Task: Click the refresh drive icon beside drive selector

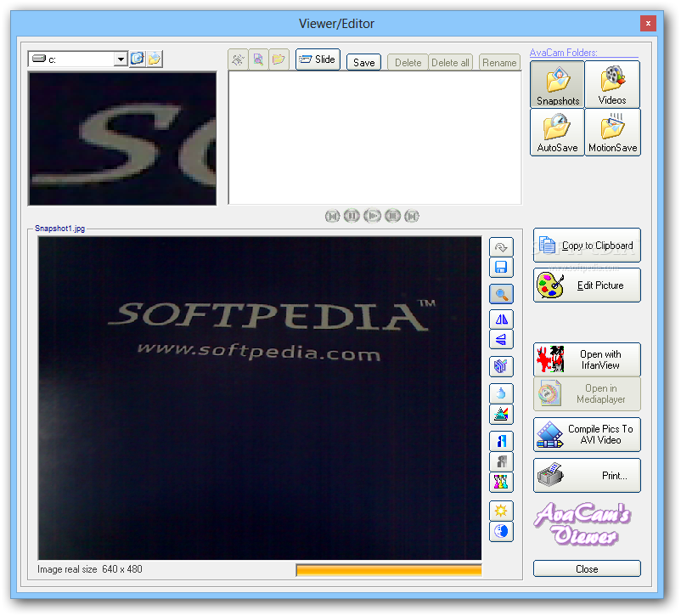Action: (138, 59)
